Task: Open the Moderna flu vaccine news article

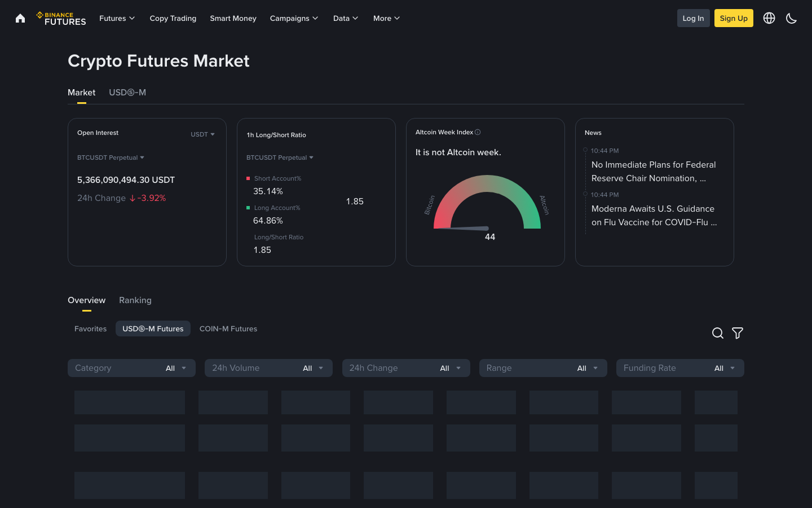Action: 654,216
